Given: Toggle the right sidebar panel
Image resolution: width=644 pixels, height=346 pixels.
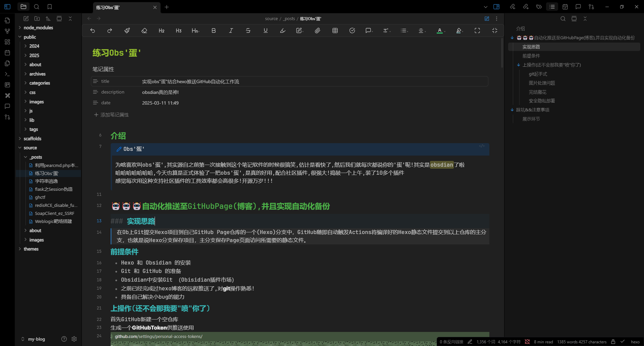Looking at the screenshot, I should pyautogui.click(x=497, y=7).
